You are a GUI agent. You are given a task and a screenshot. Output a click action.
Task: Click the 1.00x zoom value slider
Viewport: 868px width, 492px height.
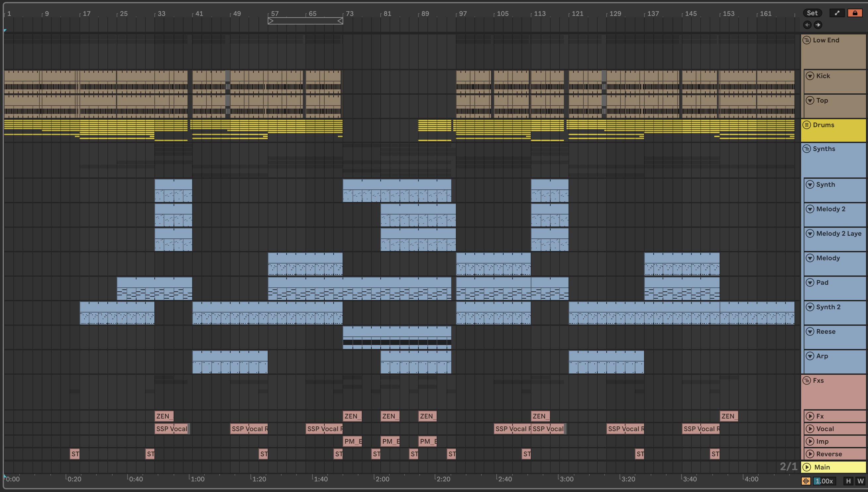824,481
